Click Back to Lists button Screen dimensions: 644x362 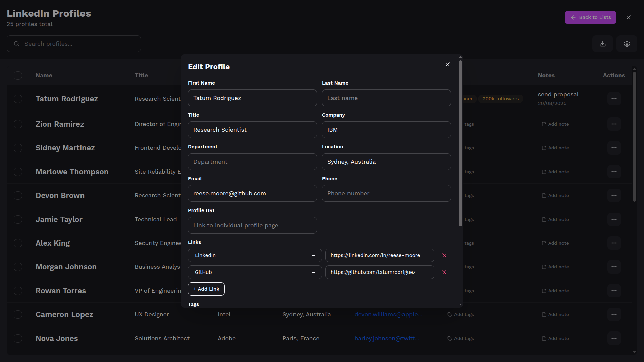point(590,17)
